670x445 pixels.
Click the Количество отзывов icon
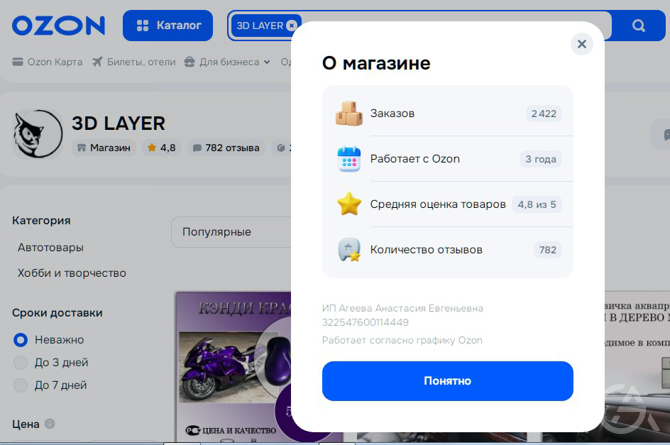349,250
